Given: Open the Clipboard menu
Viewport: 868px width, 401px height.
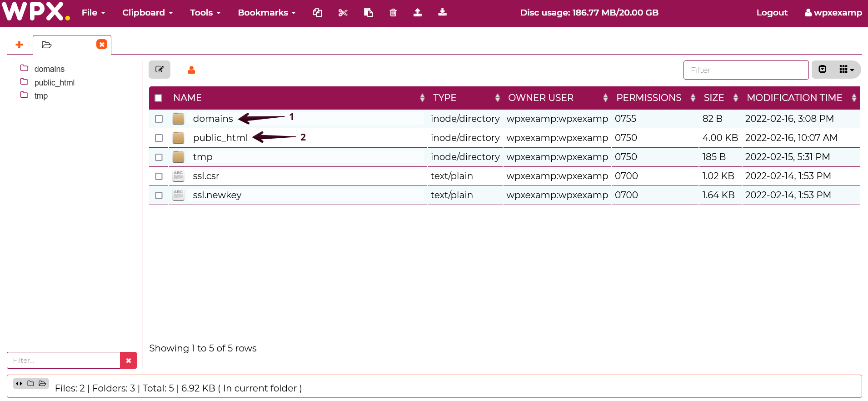Looking at the screenshot, I should (147, 13).
